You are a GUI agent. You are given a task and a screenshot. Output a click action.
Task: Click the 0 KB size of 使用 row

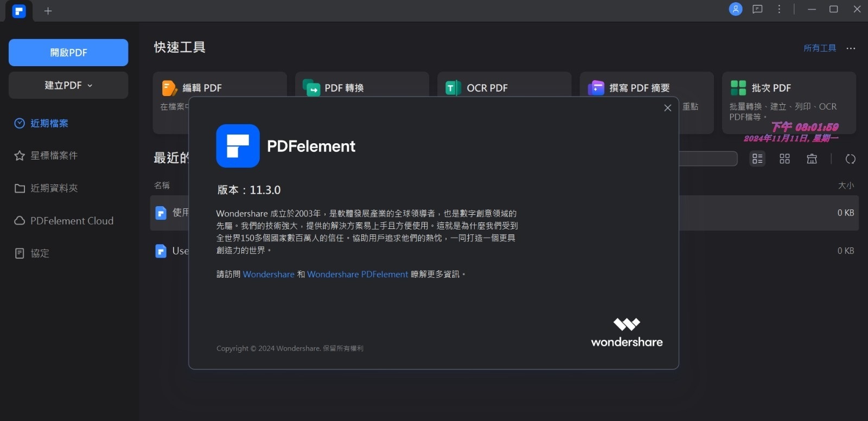click(846, 213)
